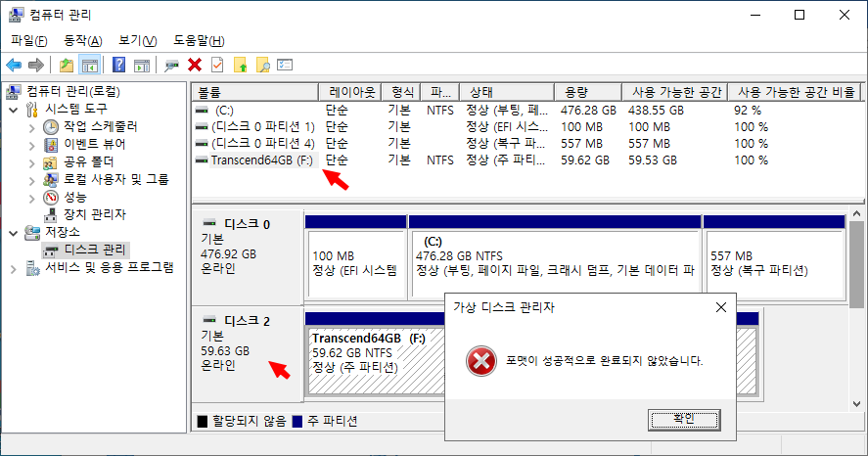This screenshot has height=456, width=868.
Task: Expand the 작업 스케줄러 tree node
Action: pyautogui.click(x=31, y=127)
